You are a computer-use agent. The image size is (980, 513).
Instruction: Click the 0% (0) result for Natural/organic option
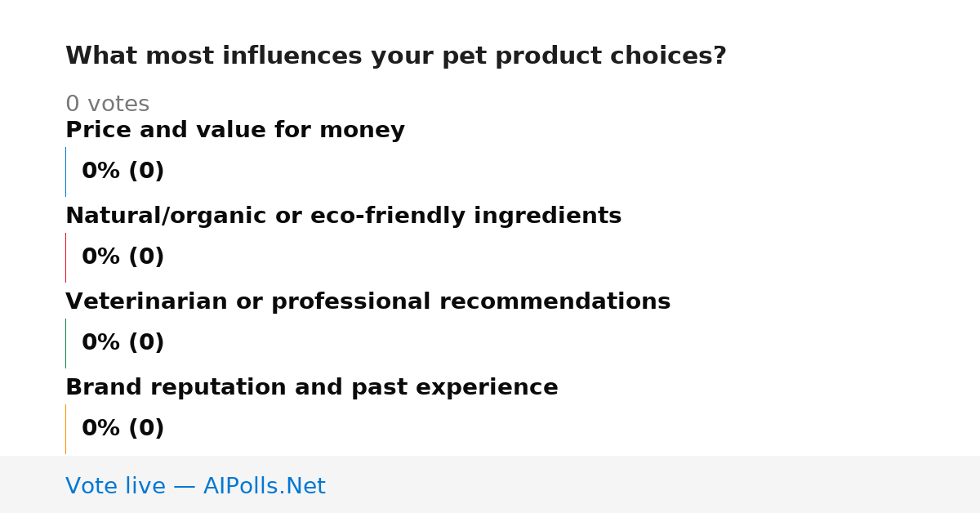(123, 257)
